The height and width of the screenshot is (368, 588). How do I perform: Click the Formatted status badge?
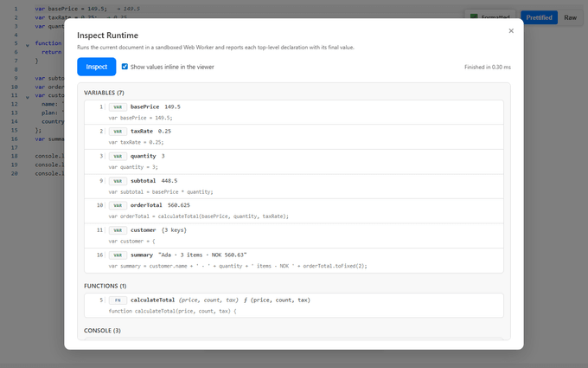489,17
